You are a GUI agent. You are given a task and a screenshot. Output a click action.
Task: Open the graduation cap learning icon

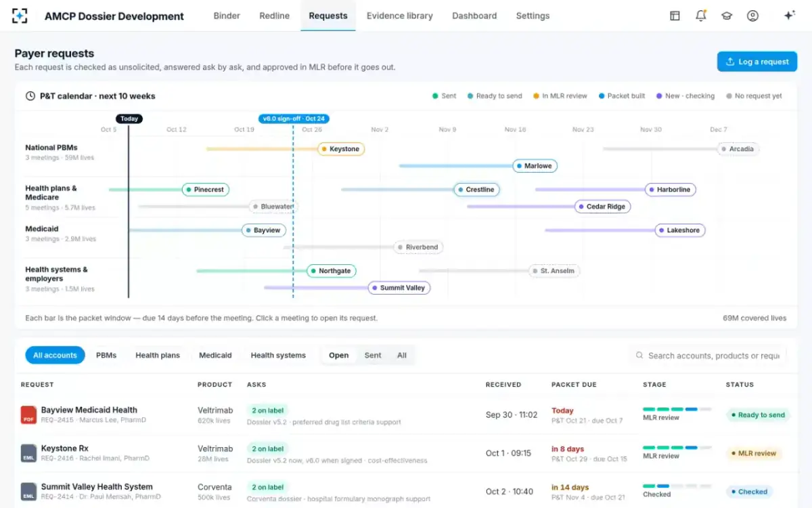click(x=727, y=16)
